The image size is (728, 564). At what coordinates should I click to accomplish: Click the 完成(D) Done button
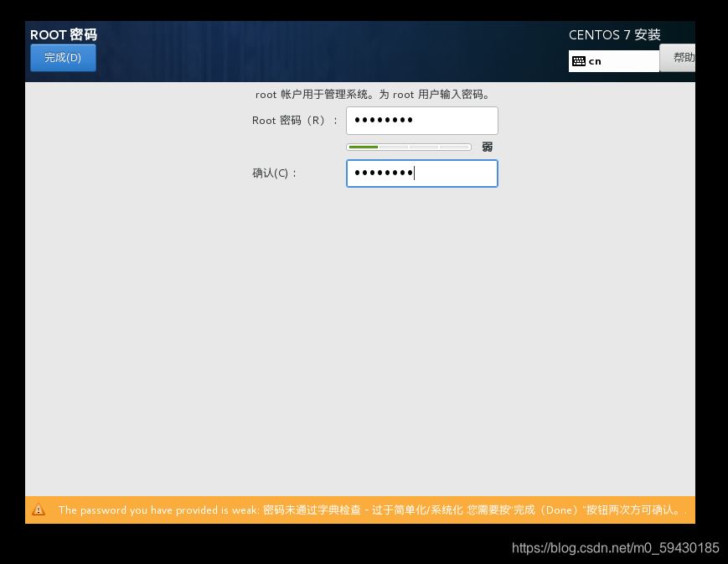[x=63, y=58]
